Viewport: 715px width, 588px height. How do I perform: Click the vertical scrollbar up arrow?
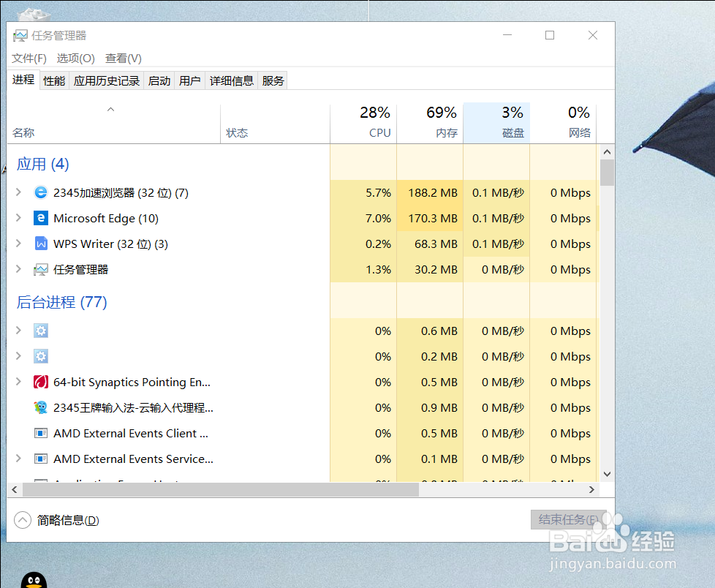607,151
